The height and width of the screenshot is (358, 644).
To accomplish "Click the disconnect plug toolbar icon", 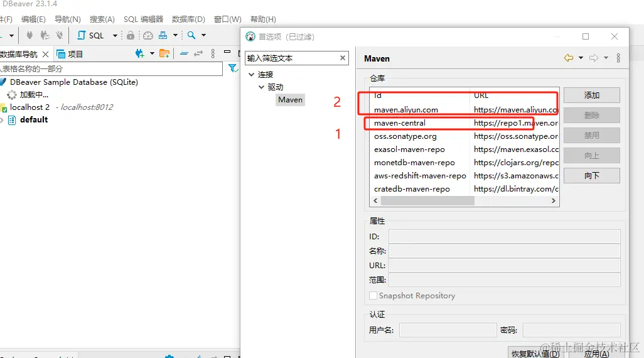I will click(x=60, y=35).
